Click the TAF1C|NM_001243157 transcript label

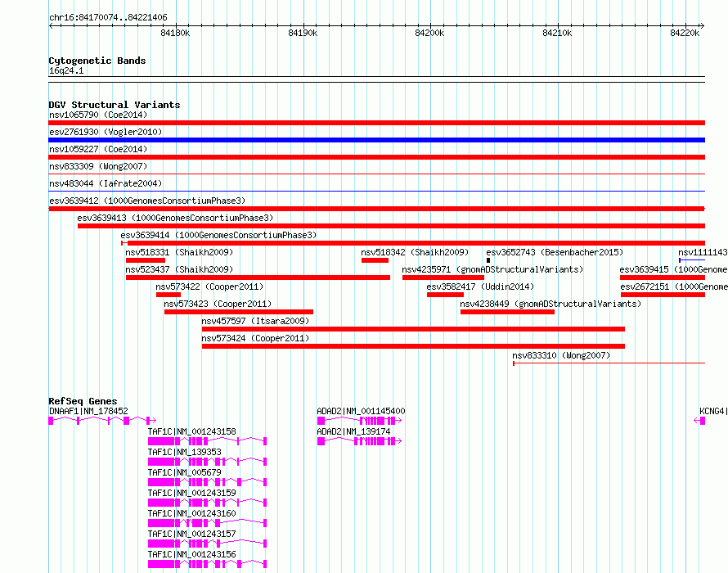[191, 534]
